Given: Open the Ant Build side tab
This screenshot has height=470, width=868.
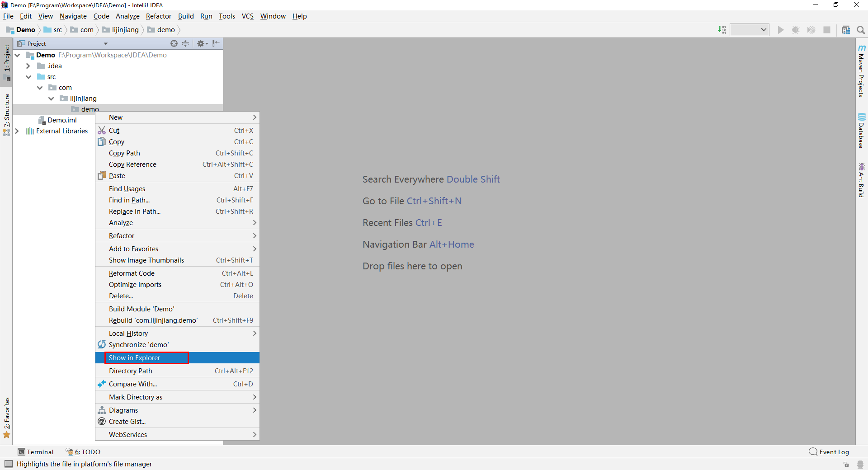Looking at the screenshot, I should (862, 180).
